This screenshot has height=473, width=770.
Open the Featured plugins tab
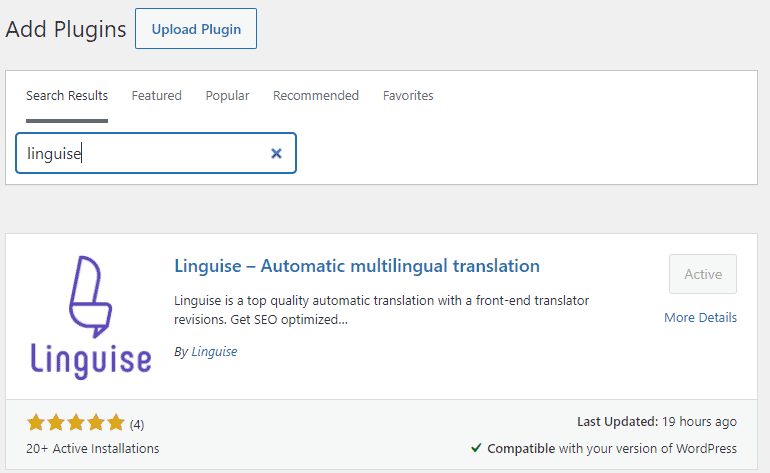(x=157, y=96)
